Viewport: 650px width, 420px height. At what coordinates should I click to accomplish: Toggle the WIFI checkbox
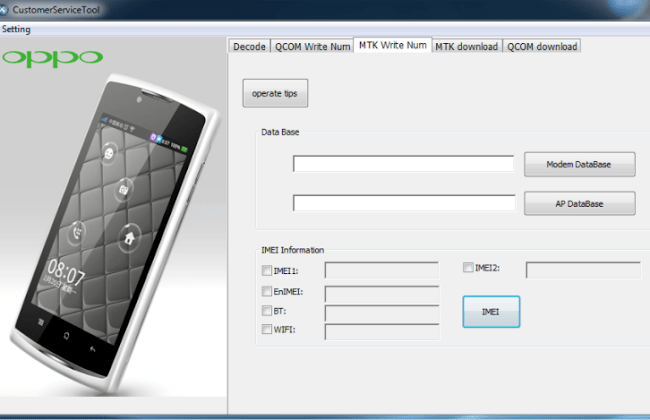(267, 329)
